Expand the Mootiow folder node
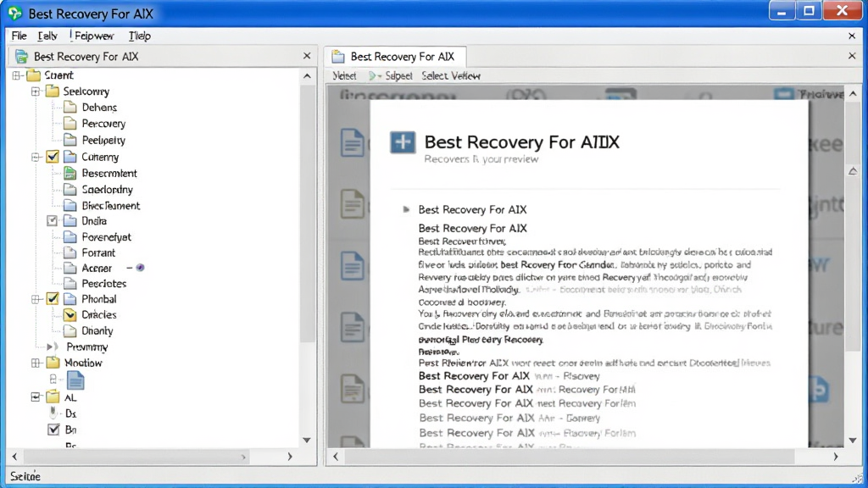Viewport: 868px width, 488px height. pos(36,363)
